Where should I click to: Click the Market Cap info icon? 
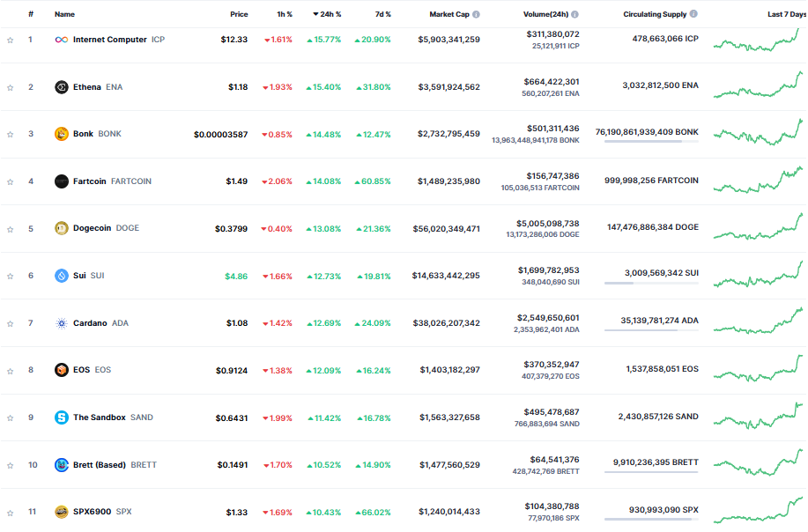476,14
